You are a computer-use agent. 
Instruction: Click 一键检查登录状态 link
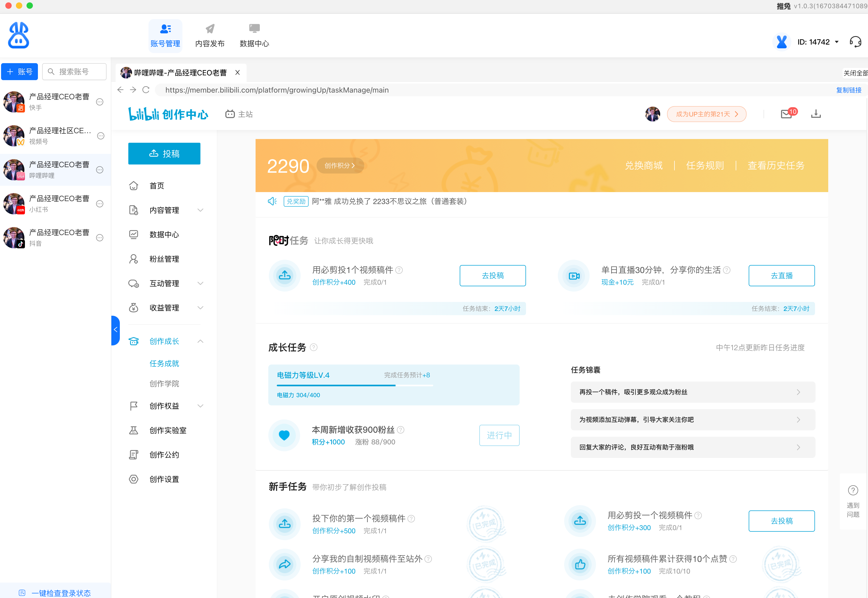pyautogui.click(x=55, y=593)
